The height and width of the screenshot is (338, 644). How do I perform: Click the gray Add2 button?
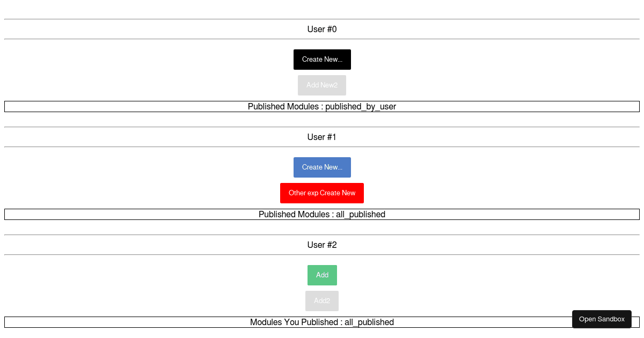click(322, 301)
